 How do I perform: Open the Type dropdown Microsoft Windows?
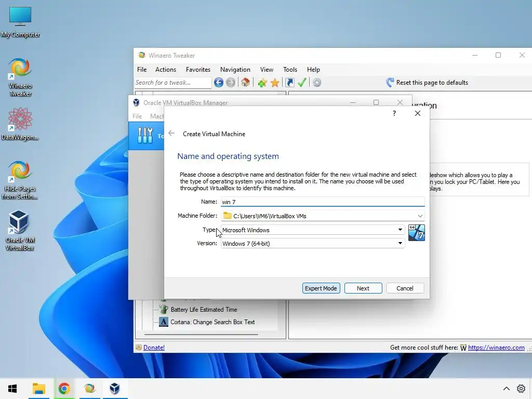pyautogui.click(x=312, y=230)
